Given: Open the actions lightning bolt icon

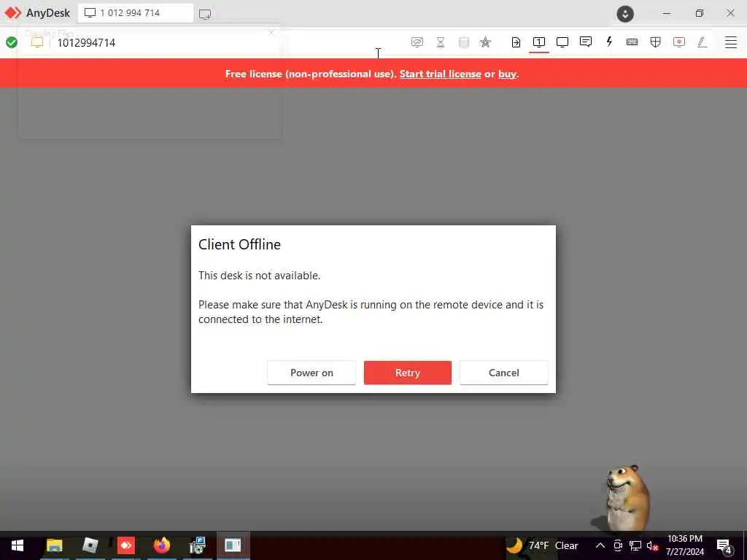Looking at the screenshot, I should pyautogui.click(x=609, y=42).
